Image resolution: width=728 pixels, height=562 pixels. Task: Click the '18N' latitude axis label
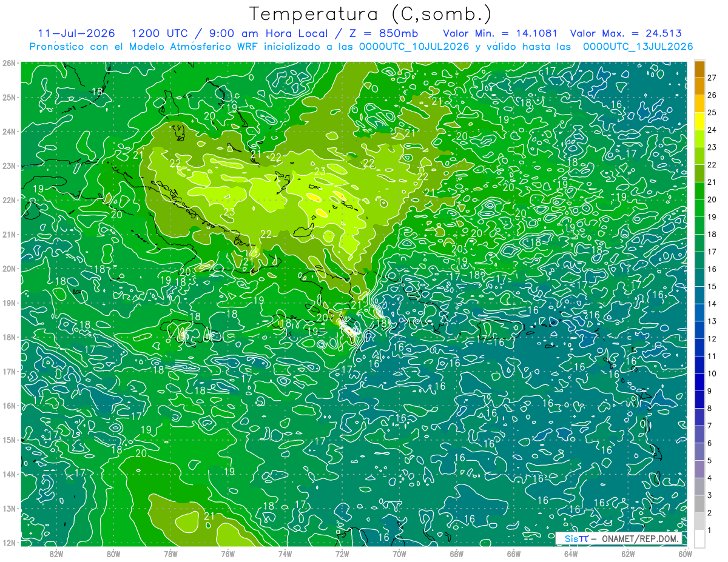coord(9,337)
